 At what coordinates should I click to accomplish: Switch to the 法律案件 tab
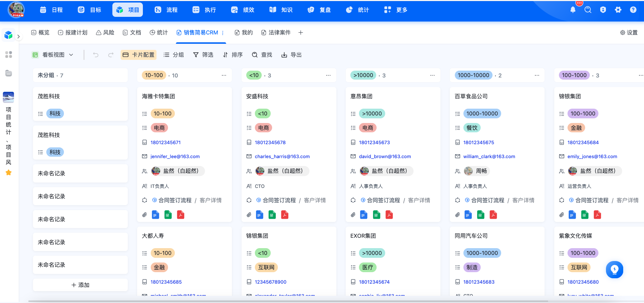point(276,33)
